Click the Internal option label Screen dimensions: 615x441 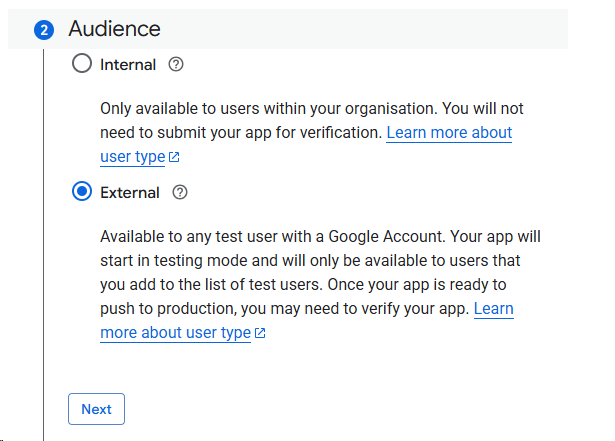[128, 65]
